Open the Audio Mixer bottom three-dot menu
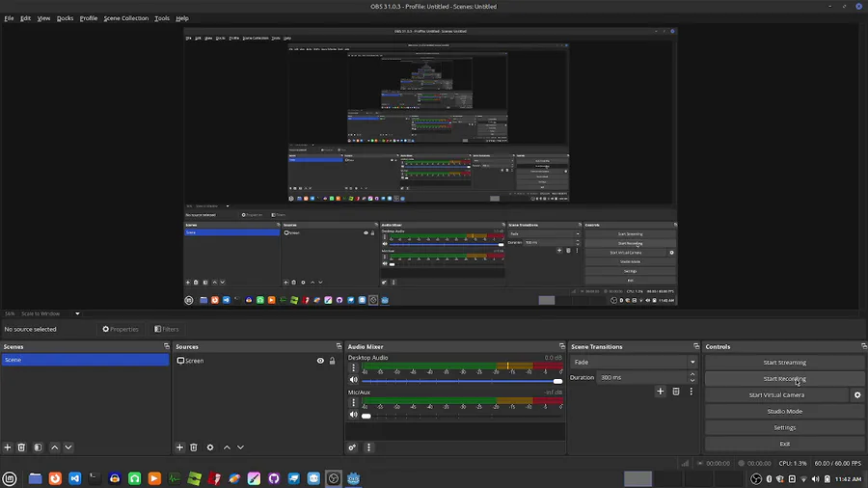Screen dimensions: 868x488 coord(368,447)
